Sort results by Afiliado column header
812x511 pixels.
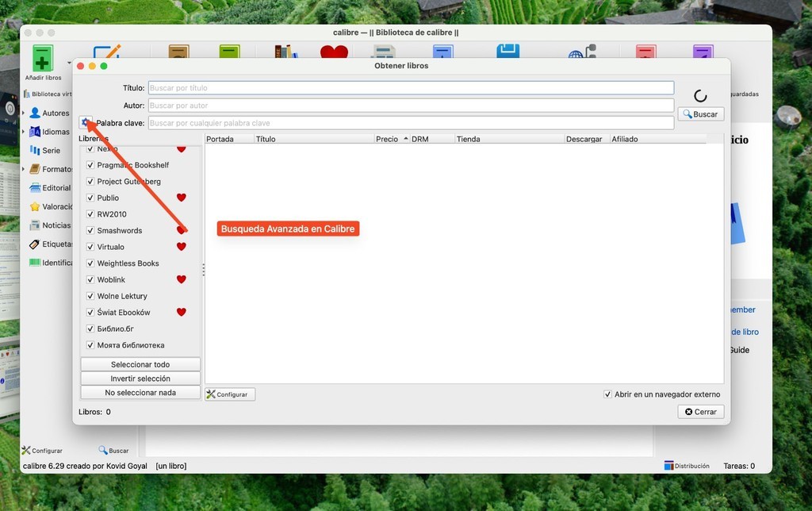click(657, 139)
